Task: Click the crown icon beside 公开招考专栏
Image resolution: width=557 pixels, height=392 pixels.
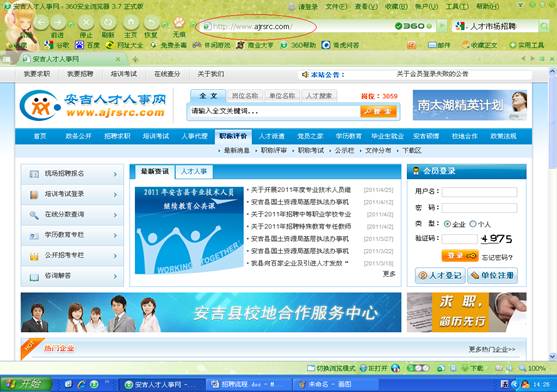Action: (x=34, y=256)
